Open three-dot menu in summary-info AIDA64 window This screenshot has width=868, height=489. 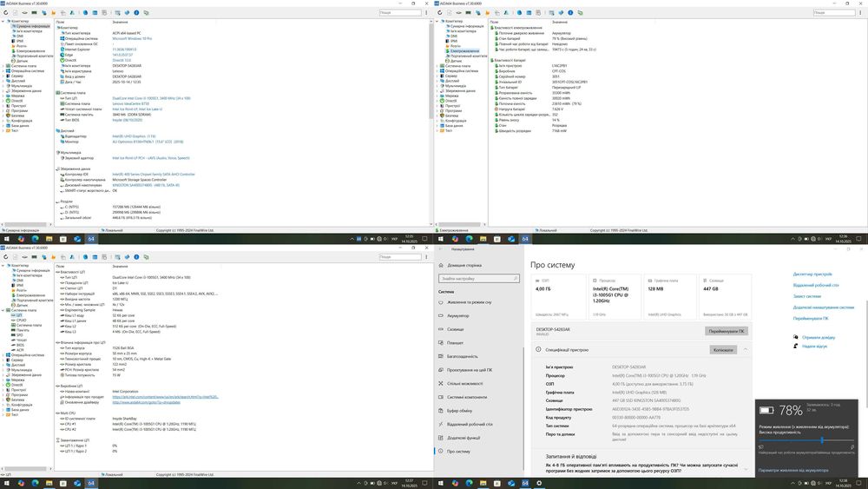click(426, 13)
